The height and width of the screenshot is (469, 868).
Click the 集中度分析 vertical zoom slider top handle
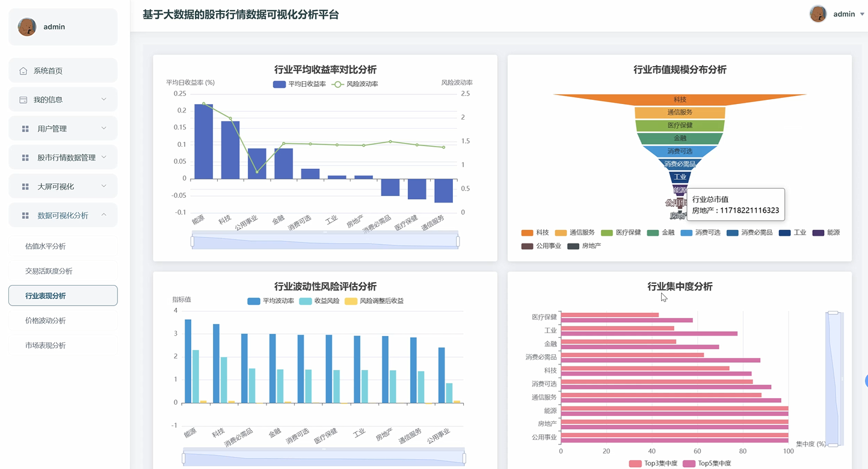(x=833, y=313)
